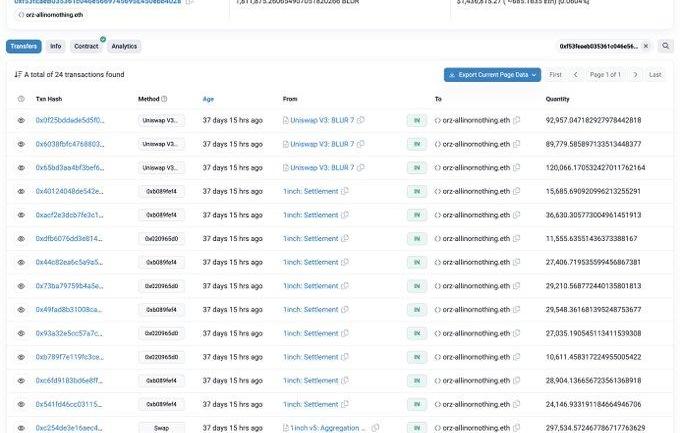Click the search magnifier icon button

[x=666, y=46]
